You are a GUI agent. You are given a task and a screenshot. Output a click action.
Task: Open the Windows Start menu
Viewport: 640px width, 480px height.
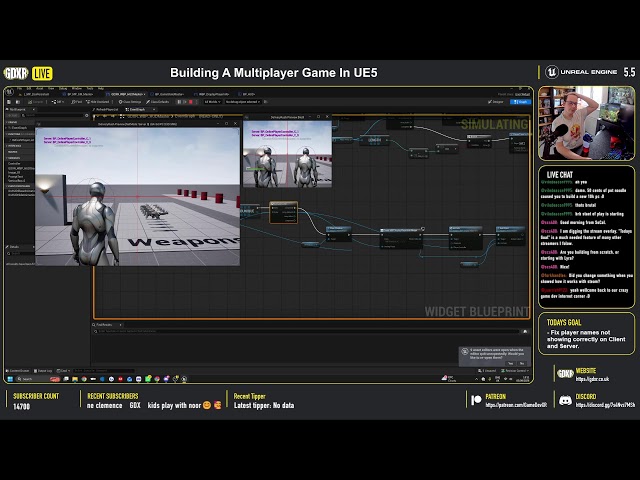pos(10,379)
